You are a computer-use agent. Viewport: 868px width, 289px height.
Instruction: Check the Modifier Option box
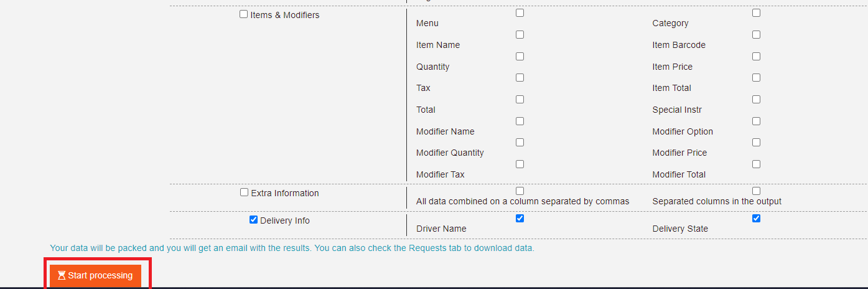coord(756,121)
